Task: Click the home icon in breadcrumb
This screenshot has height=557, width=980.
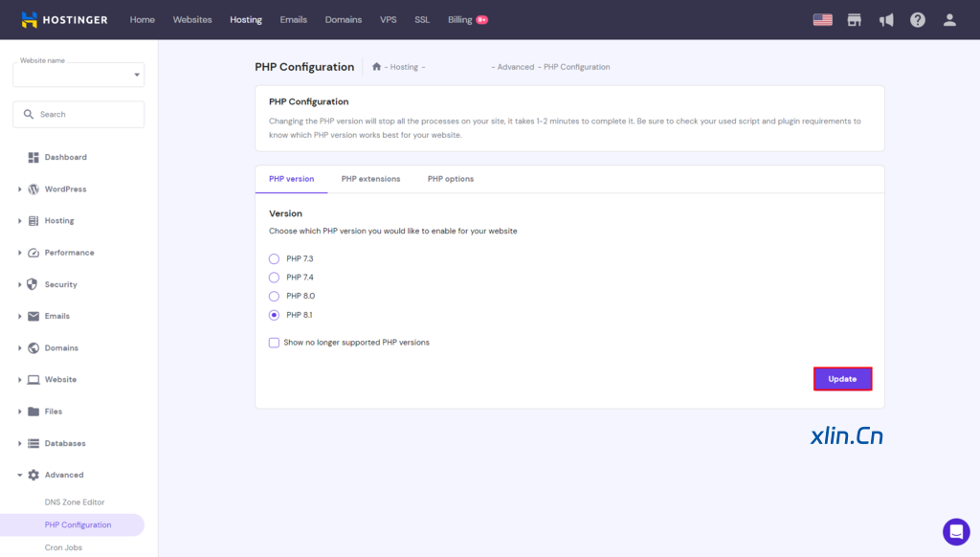Action: point(376,67)
